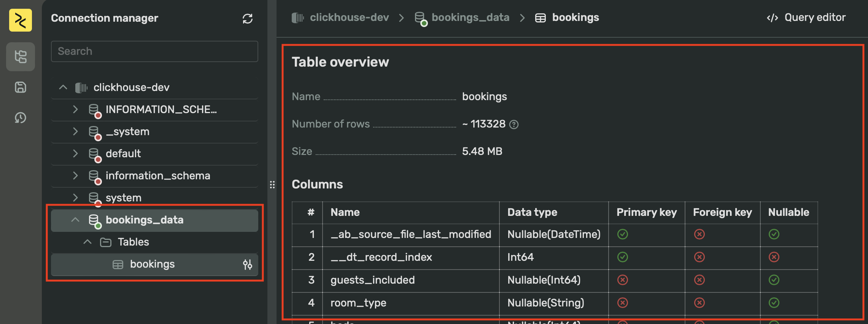Viewport: 868px width, 324px height.
Task: Click the guests_included column name
Action: click(372, 280)
